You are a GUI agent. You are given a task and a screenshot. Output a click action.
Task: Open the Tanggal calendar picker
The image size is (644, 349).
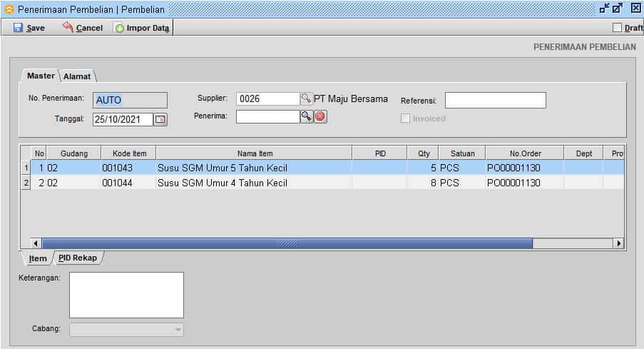click(160, 119)
